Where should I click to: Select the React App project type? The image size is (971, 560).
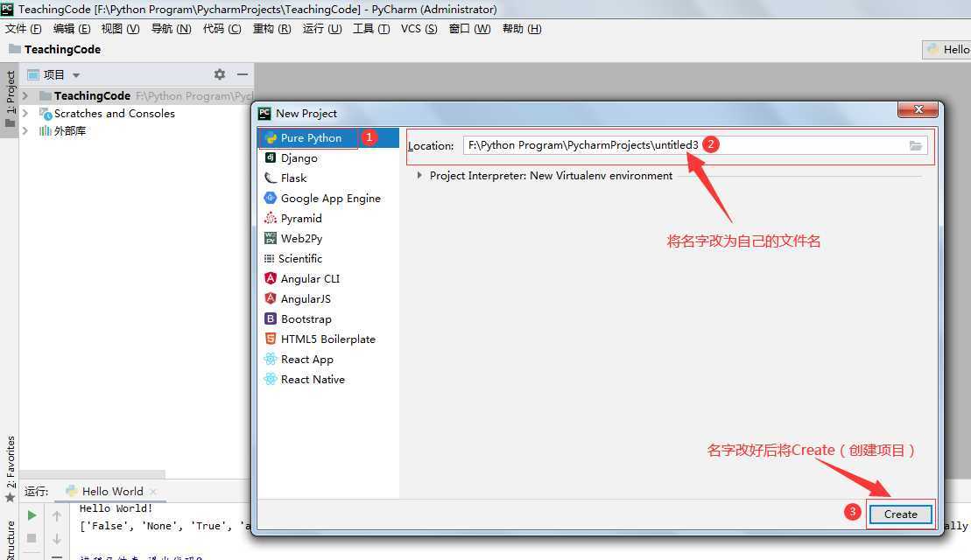(306, 359)
